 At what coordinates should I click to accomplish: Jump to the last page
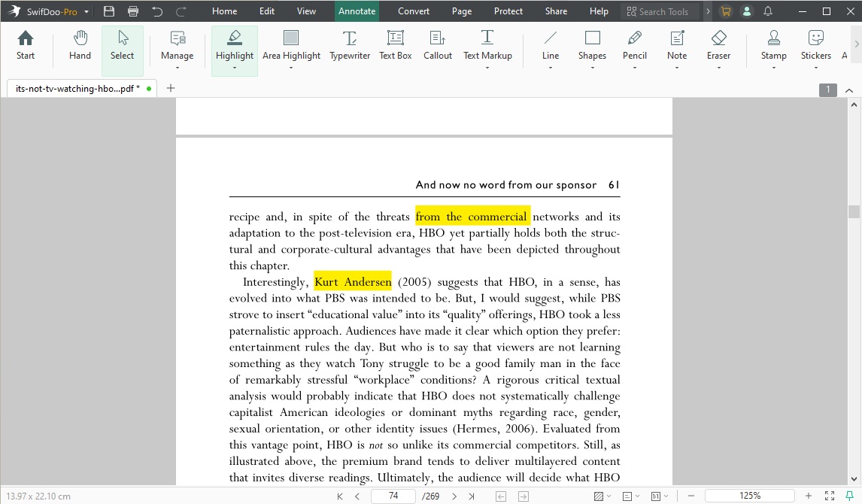pyautogui.click(x=471, y=496)
